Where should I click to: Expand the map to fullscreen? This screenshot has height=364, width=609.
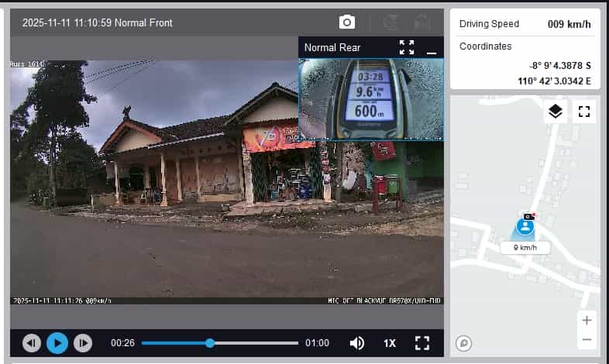click(x=584, y=112)
